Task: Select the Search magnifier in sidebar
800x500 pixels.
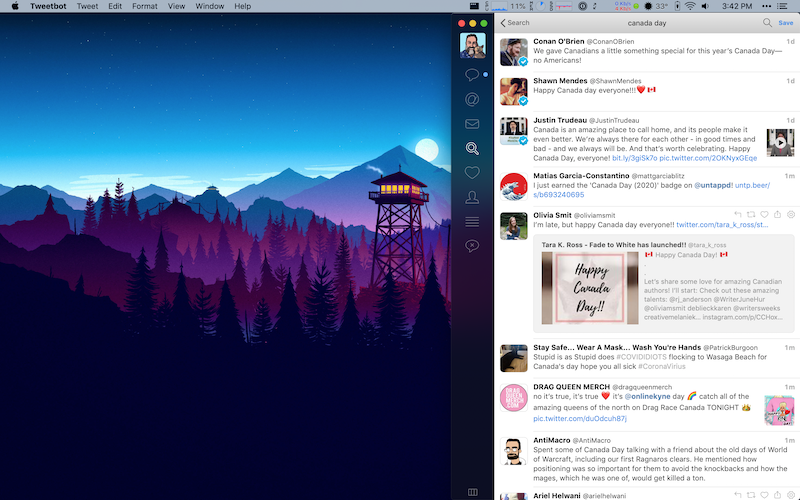Action: pos(472,148)
